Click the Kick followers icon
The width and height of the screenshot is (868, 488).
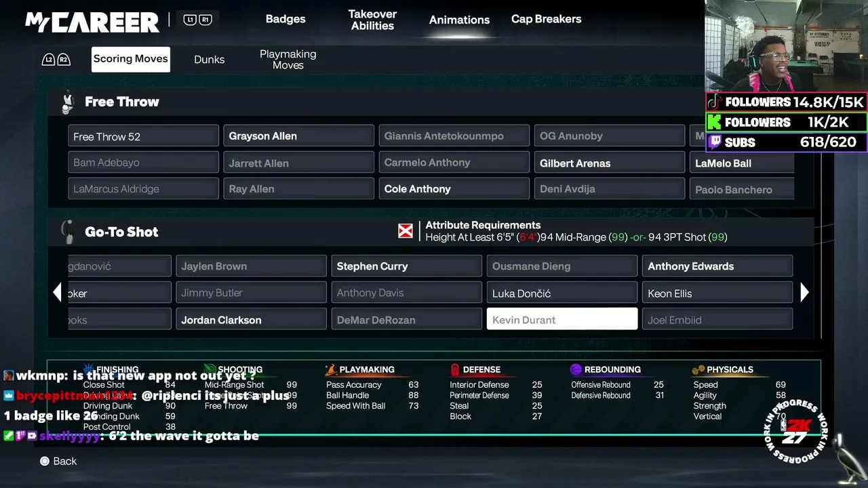pyautogui.click(x=713, y=122)
